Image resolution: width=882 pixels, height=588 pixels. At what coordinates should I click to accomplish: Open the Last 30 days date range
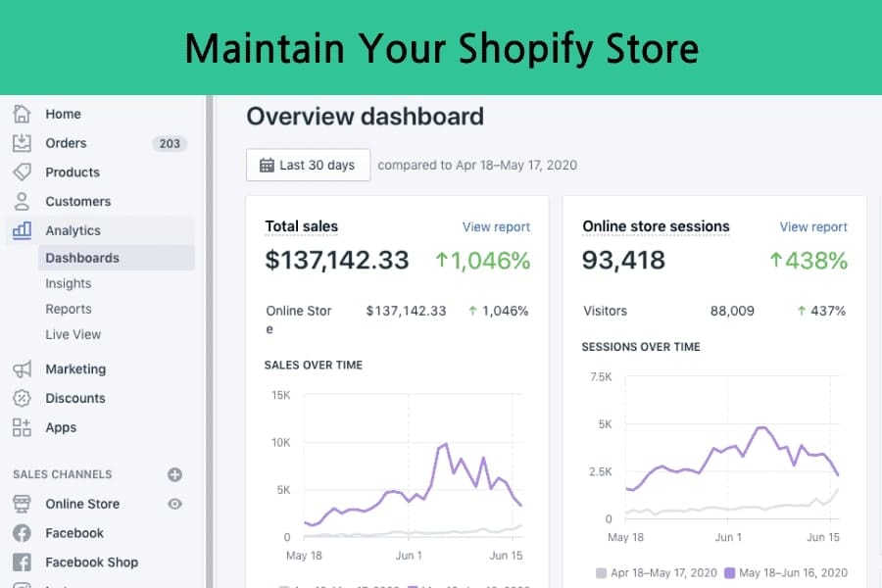pos(309,165)
